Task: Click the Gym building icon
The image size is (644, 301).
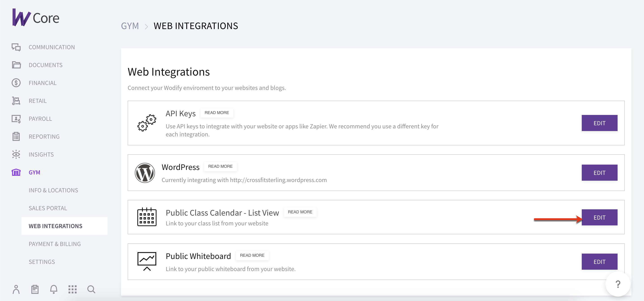Action: [16, 172]
